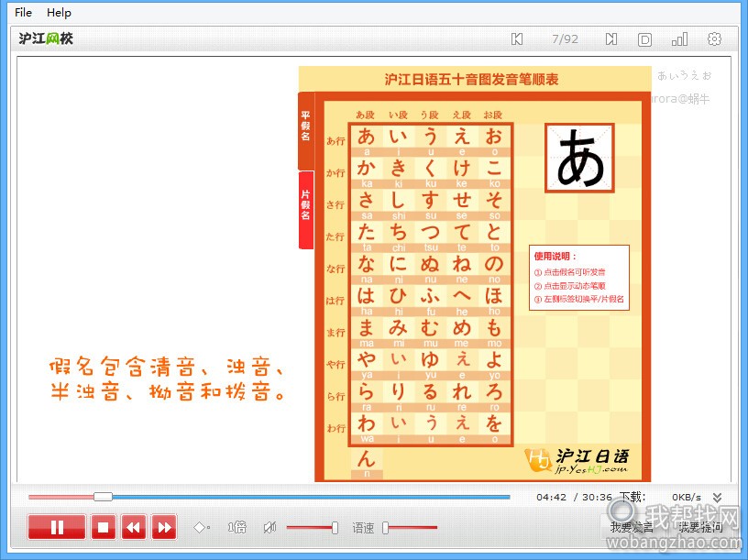Click kana ふ in the chart
The width and height of the screenshot is (748, 560).
click(430, 296)
